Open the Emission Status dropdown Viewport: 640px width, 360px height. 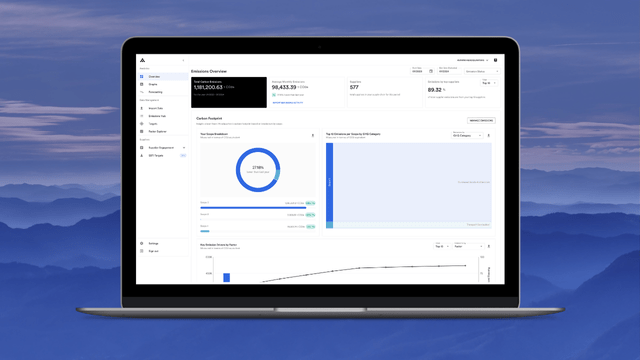(x=482, y=71)
